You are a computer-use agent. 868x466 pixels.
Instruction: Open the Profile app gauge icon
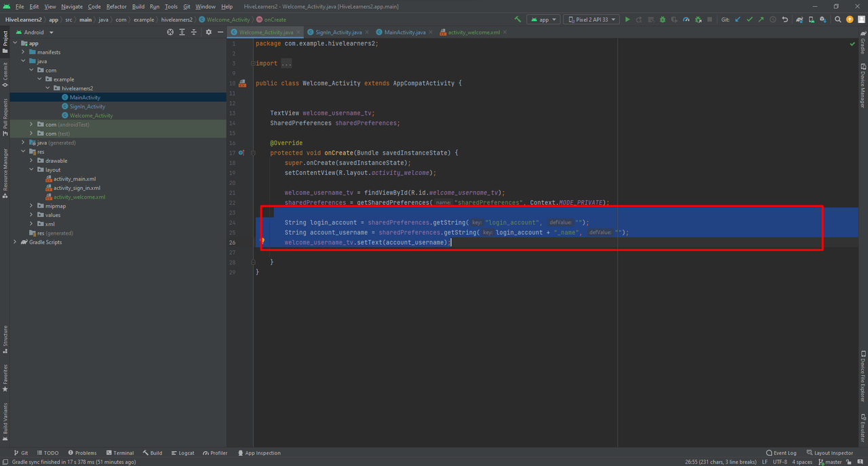[686, 20]
